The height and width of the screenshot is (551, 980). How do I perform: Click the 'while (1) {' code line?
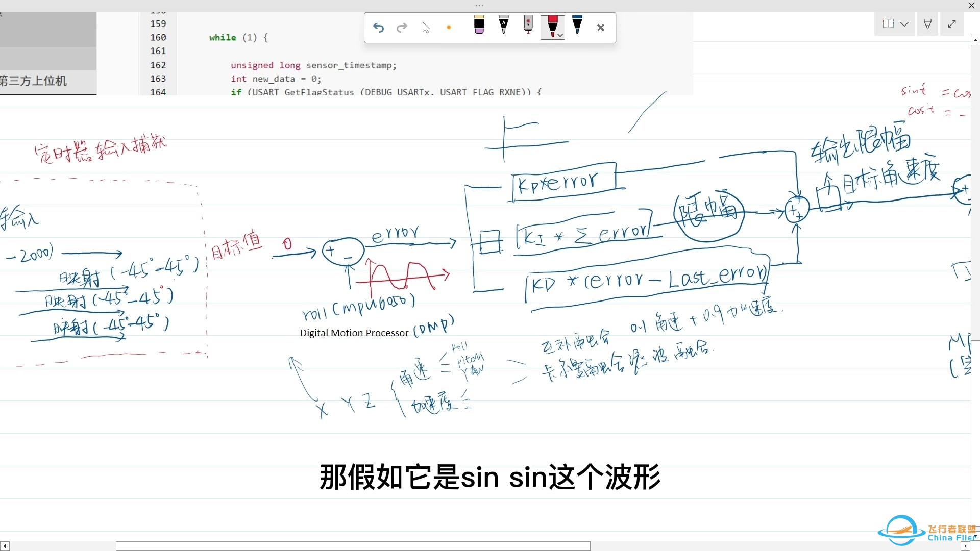(238, 37)
